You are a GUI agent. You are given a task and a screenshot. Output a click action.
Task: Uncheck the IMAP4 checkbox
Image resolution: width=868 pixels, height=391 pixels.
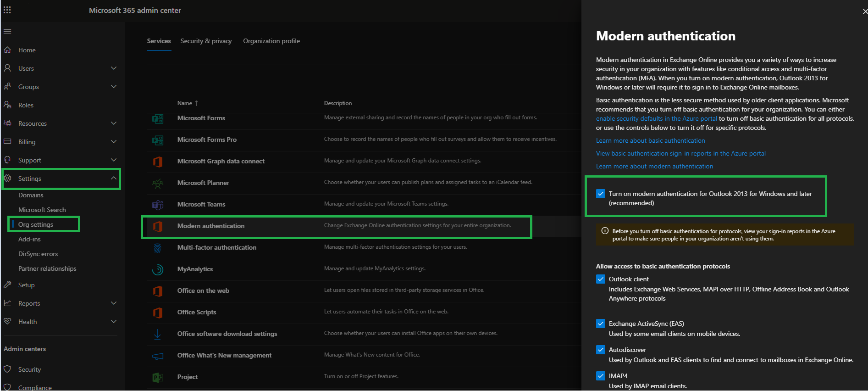click(x=601, y=376)
